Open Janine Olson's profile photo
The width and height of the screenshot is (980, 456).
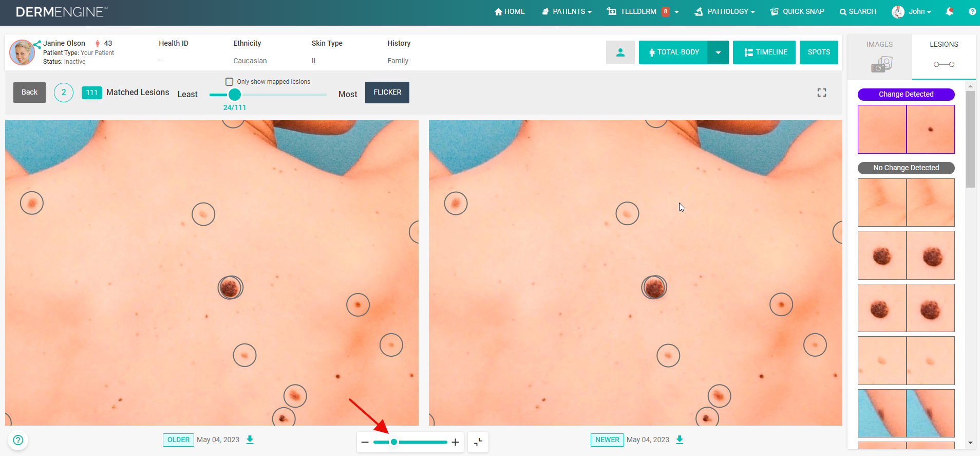click(x=22, y=52)
